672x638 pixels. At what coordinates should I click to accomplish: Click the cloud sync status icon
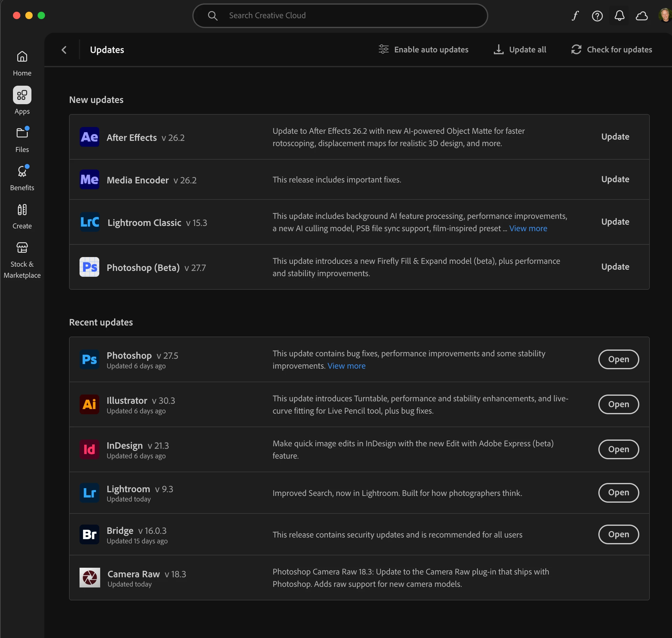coord(641,16)
